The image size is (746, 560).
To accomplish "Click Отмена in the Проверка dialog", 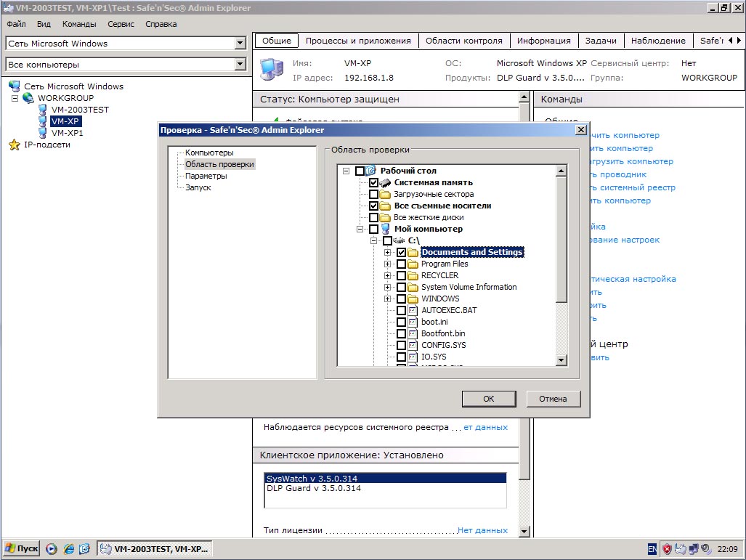I will (553, 399).
